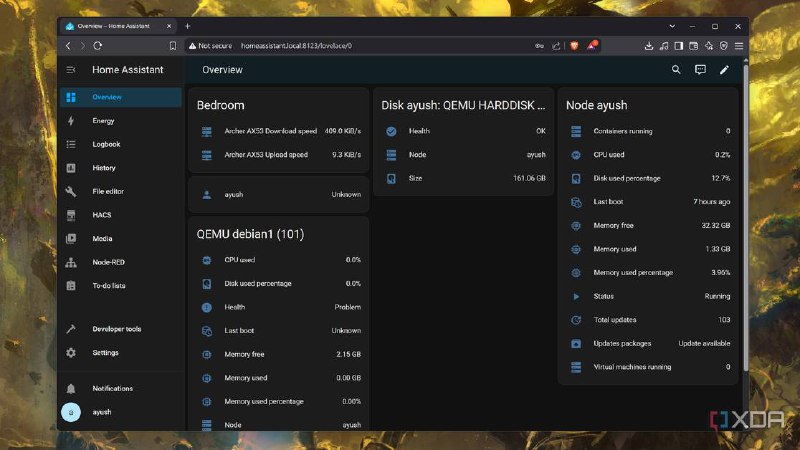Click the Notifications bell icon
Screen dimensions: 800x450
click(71, 389)
